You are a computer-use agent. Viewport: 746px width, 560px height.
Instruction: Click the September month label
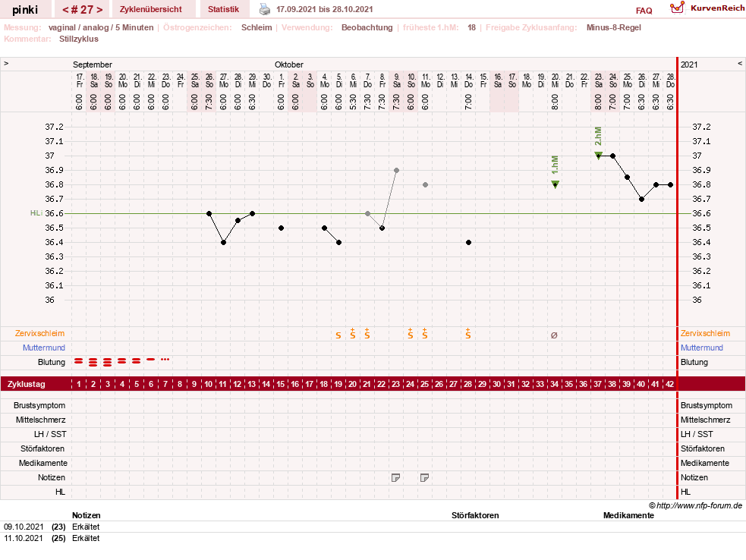click(x=93, y=64)
